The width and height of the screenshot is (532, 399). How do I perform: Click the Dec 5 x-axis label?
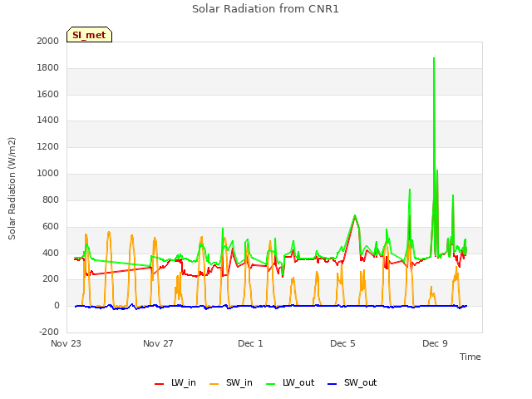[x=342, y=343]
